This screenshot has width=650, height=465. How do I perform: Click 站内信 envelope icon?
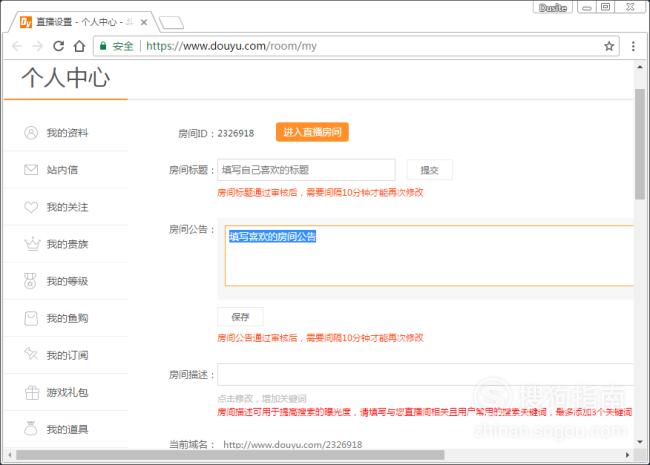coord(31,170)
